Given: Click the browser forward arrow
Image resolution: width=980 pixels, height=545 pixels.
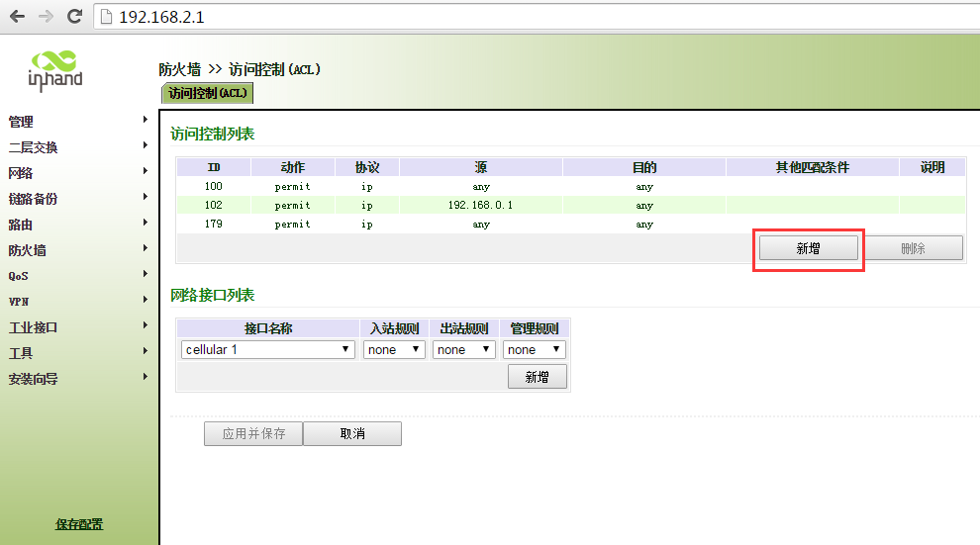Looking at the screenshot, I should click(46, 17).
